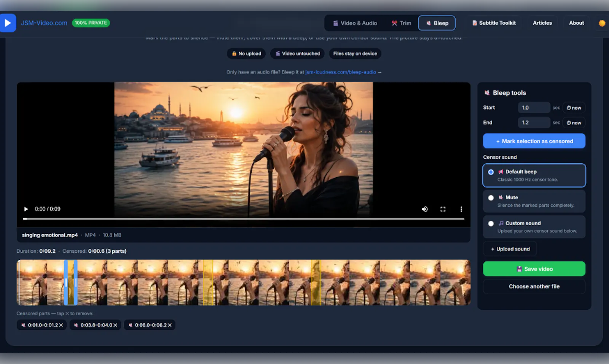Select the Custom sound option
Screen dimensions: 609x364
[x=534, y=227]
